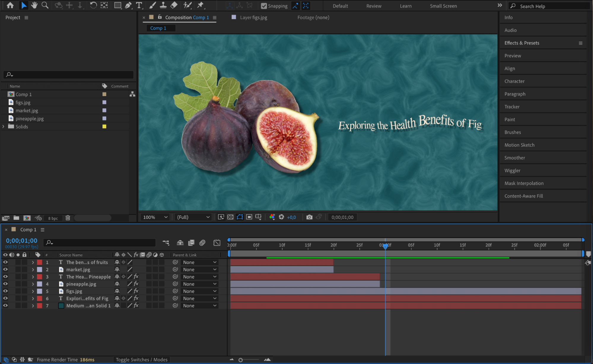The width and height of the screenshot is (593, 364).
Task: Click the delete trash icon in Project panel
Action: [x=68, y=218]
